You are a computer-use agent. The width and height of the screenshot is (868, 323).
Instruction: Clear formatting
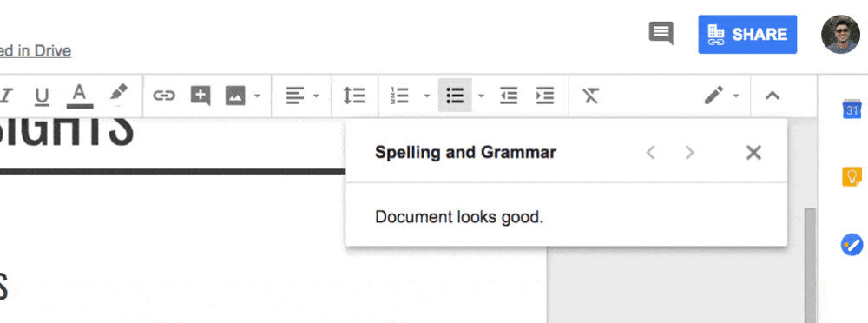[x=590, y=96]
